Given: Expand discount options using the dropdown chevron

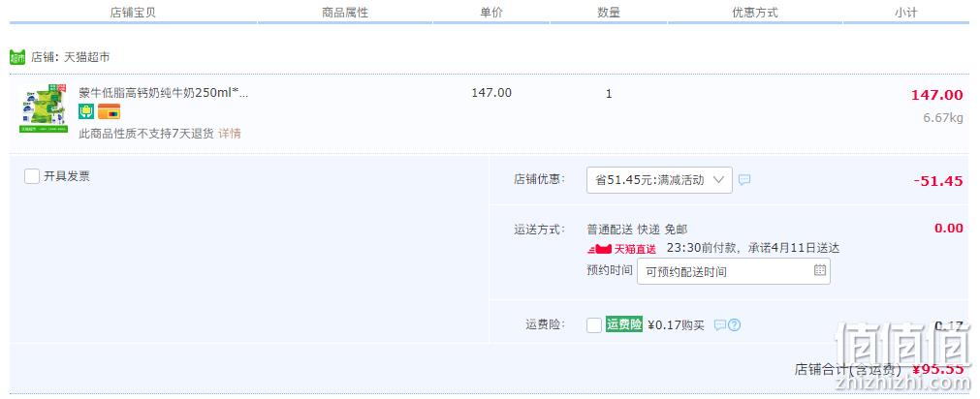Looking at the screenshot, I should click(718, 180).
